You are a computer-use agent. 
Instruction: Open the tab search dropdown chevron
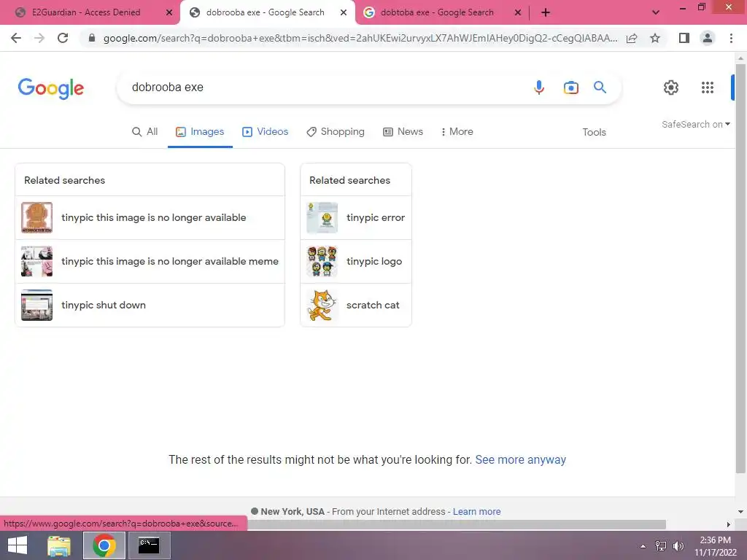click(656, 12)
